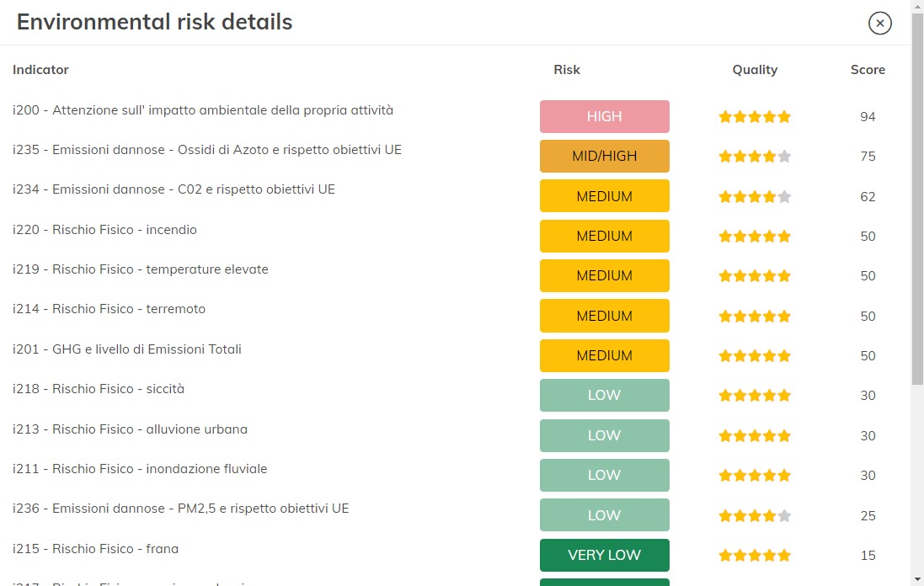Sort by the Score column header
Image resolution: width=924 pixels, height=586 pixels.
tap(868, 70)
